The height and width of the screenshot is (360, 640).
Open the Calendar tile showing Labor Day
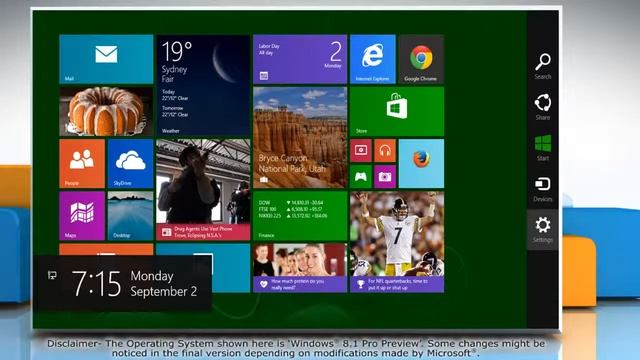click(x=300, y=59)
